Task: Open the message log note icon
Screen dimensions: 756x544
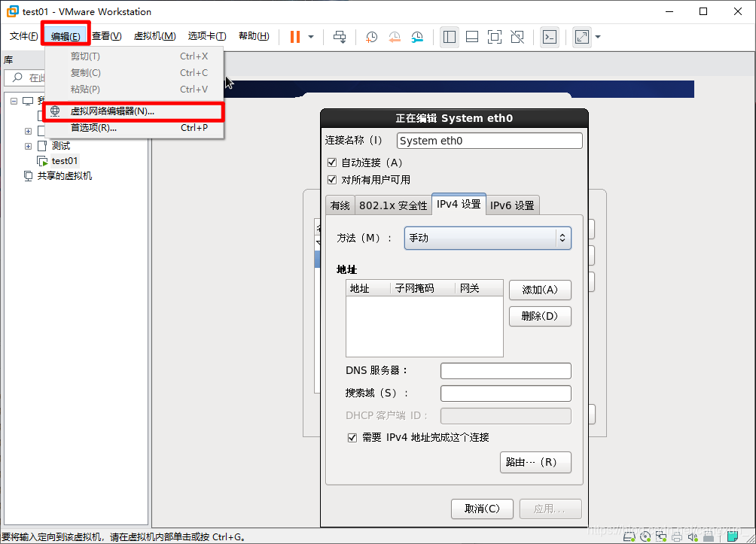Action: click(733, 536)
